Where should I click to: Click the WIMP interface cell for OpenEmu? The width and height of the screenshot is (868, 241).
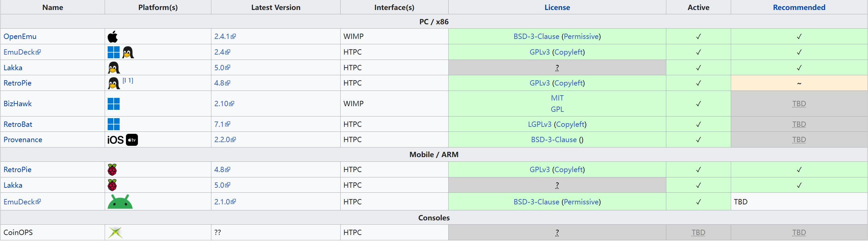pyautogui.click(x=394, y=37)
